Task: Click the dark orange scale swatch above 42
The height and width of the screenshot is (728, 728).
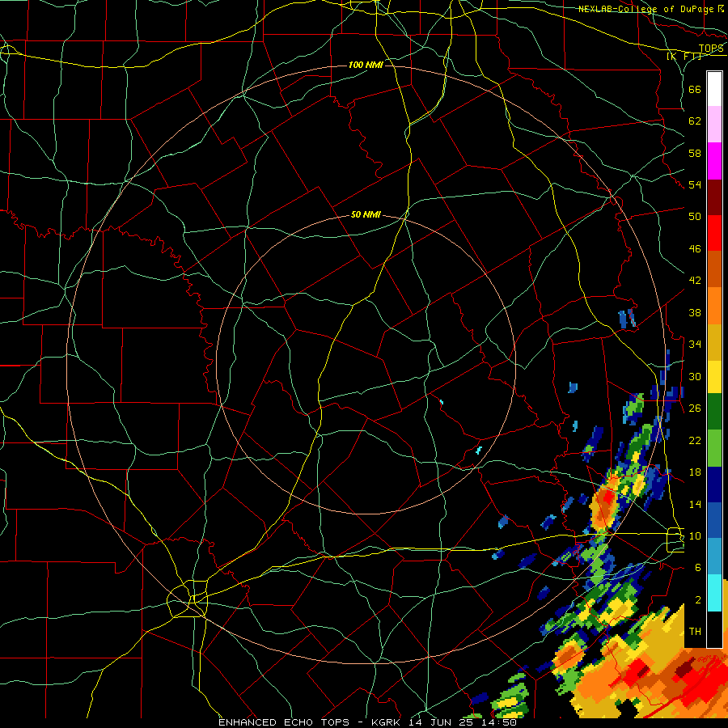Action: click(x=714, y=269)
